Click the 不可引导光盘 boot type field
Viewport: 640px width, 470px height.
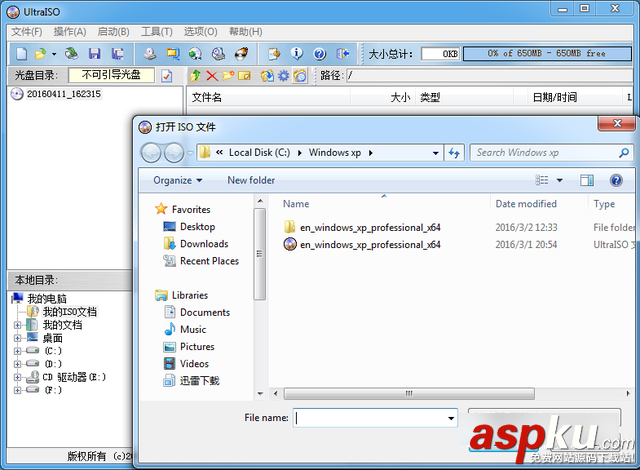111,75
